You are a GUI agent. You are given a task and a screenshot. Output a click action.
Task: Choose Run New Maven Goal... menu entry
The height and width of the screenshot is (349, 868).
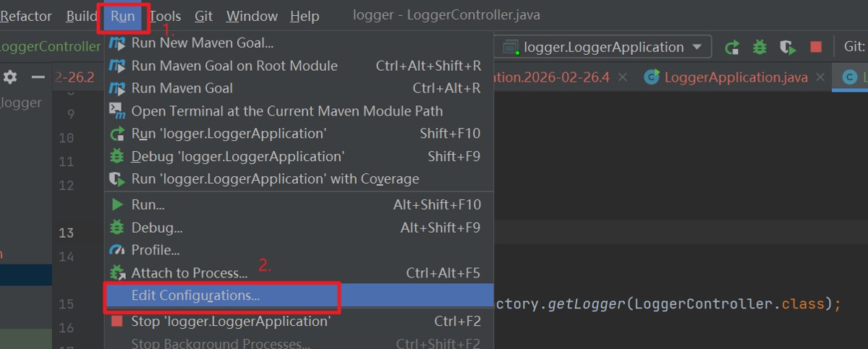click(203, 43)
